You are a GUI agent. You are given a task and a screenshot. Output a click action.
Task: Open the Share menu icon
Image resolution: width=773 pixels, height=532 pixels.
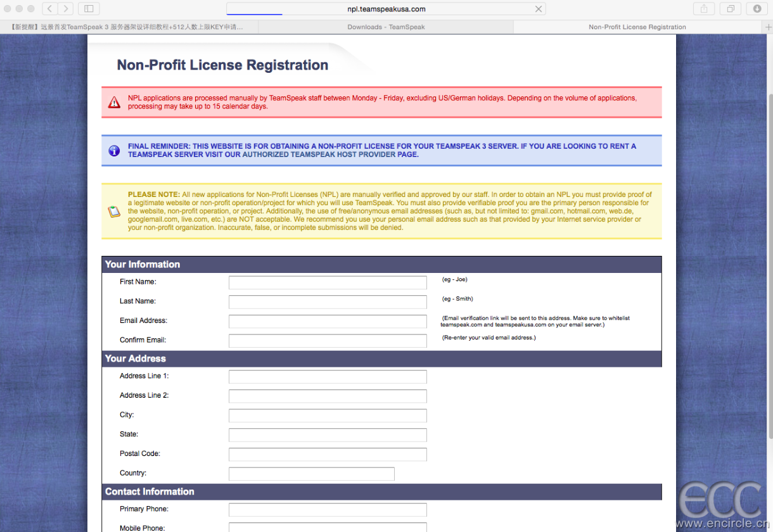tap(703, 9)
